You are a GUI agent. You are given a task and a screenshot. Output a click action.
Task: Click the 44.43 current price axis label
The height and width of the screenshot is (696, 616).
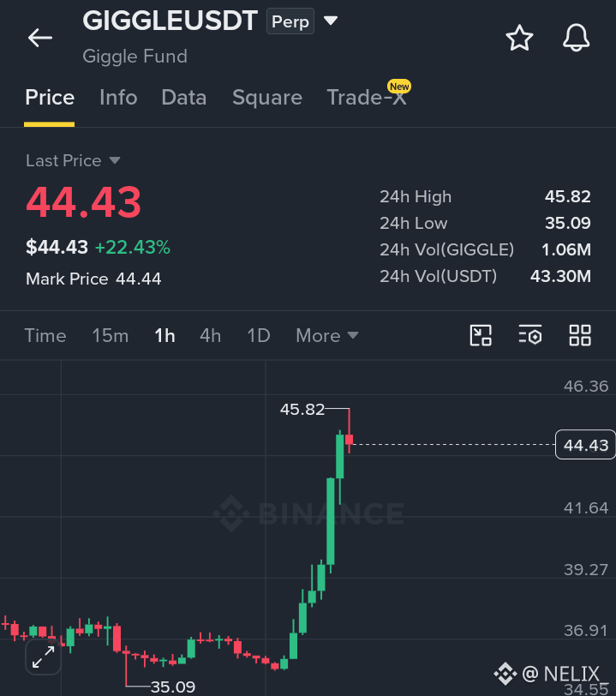[585, 445]
